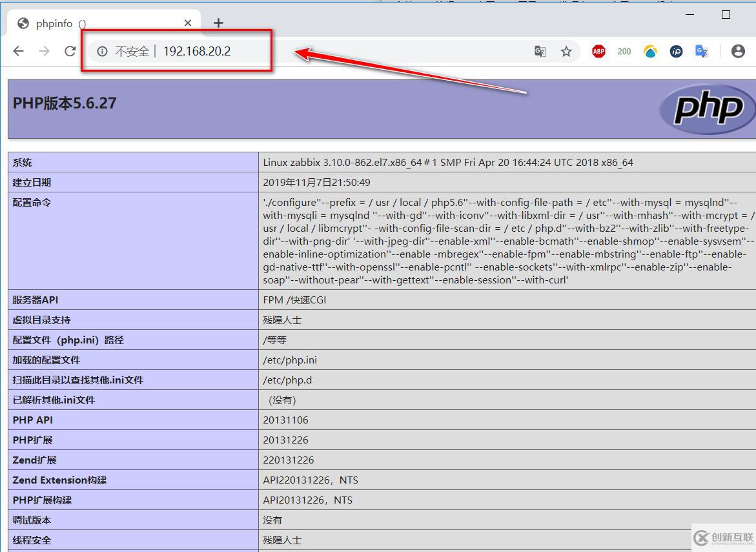The height and width of the screenshot is (552, 756).
Task: Click the PHP版本5.6.27 heading
Action: (x=65, y=103)
